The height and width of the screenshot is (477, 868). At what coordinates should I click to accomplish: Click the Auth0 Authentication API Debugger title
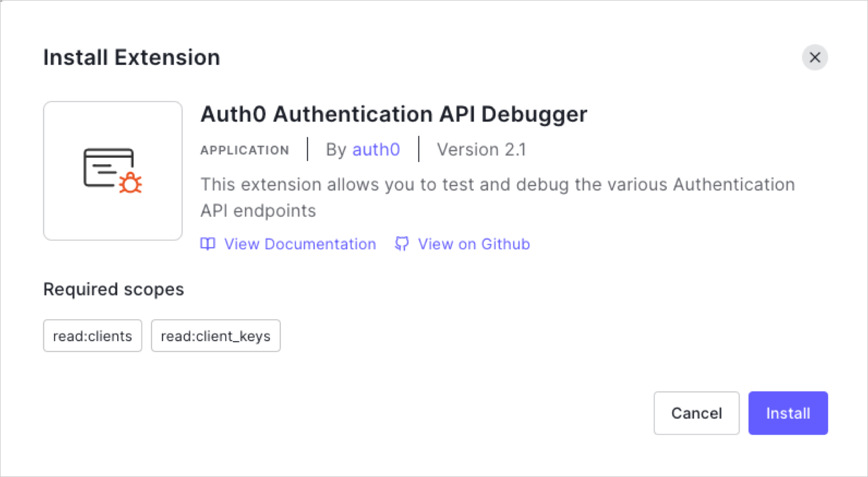coord(394,114)
